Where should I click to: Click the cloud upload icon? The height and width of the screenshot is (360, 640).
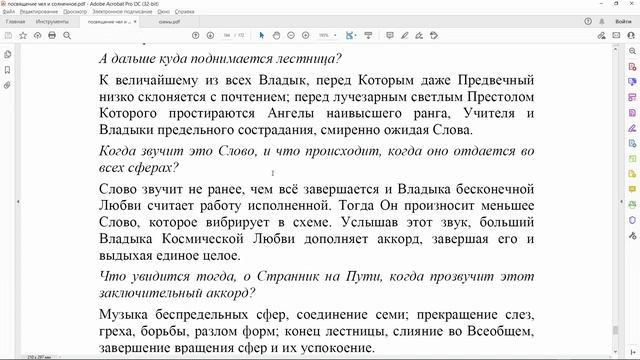pos(38,36)
